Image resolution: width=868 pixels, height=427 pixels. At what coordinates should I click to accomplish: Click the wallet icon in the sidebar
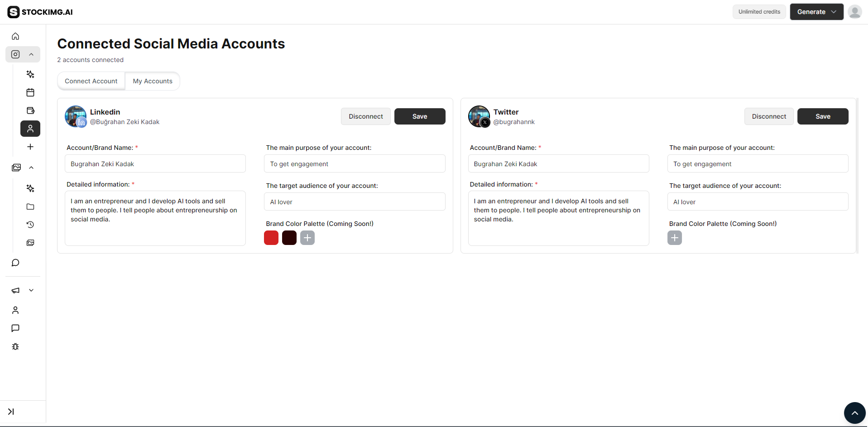tap(30, 110)
